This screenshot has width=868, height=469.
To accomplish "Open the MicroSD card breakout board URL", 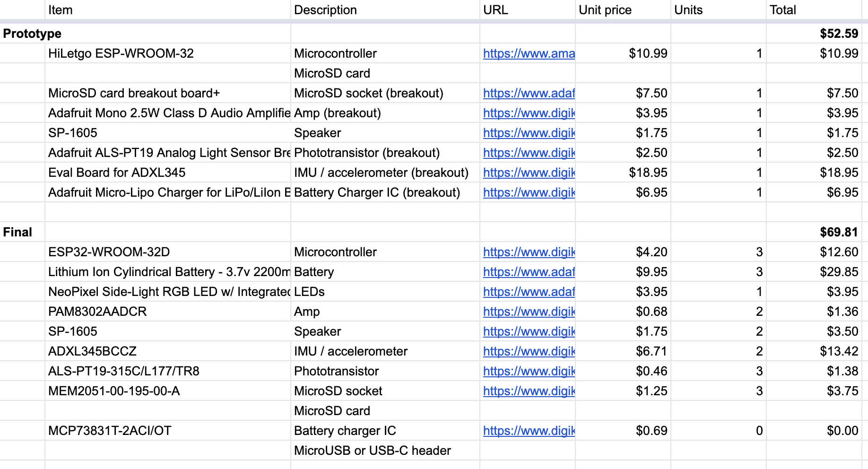I will (x=529, y=93).
